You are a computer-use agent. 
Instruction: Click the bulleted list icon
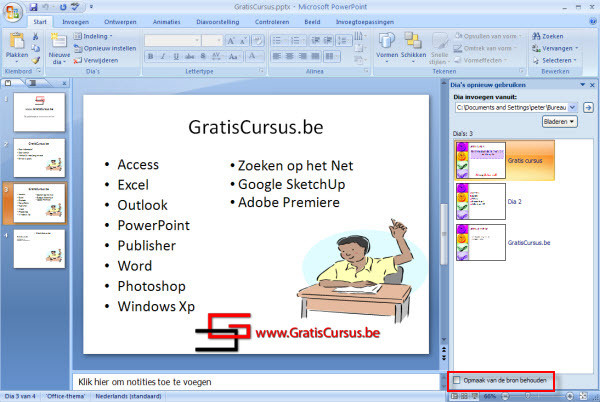coord(278,41)
